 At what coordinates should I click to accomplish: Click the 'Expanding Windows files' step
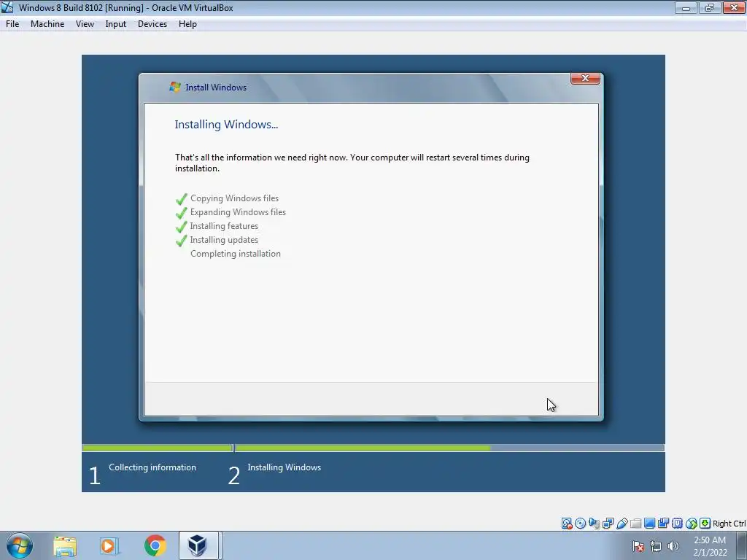point(239,212)
